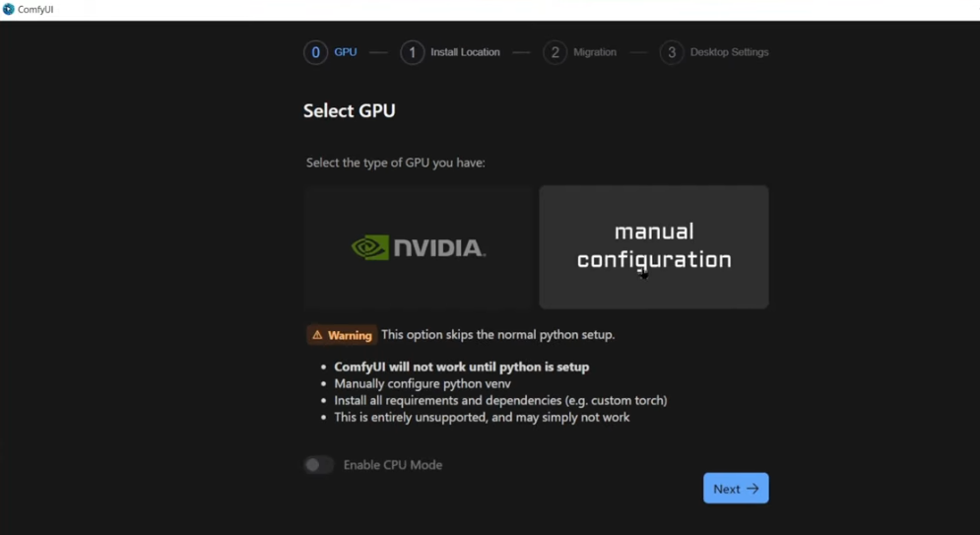Click 'This option skips the normal python setup.'
Viewport: 980px width, 535px height.
[x=498, y=334]
